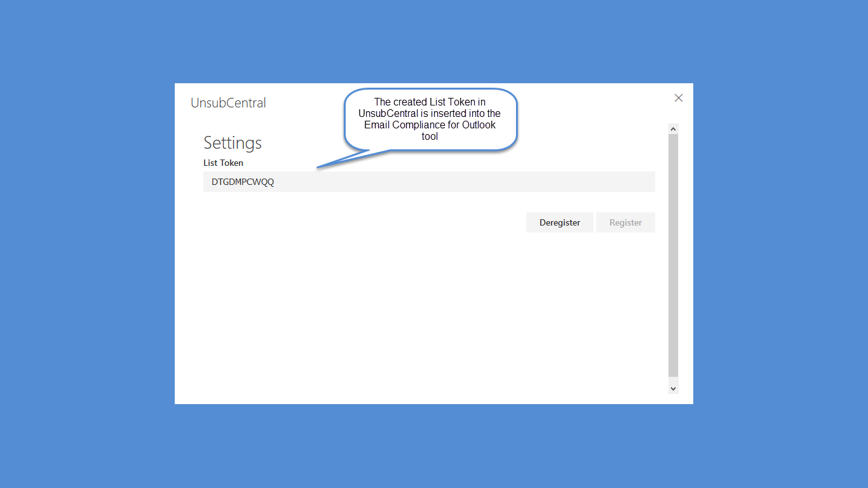Click the greyed-out Register button
Screen dimensions: 868x488
point(625,222)
